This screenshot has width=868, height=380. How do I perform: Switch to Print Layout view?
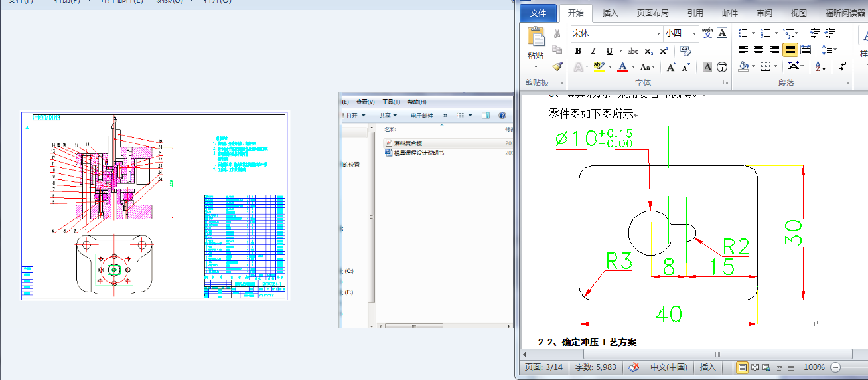click(x=742, y=367)
